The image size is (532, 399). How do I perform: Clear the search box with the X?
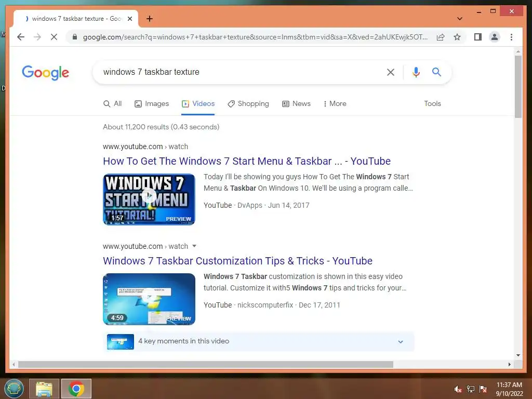click(x=391, y=72)
